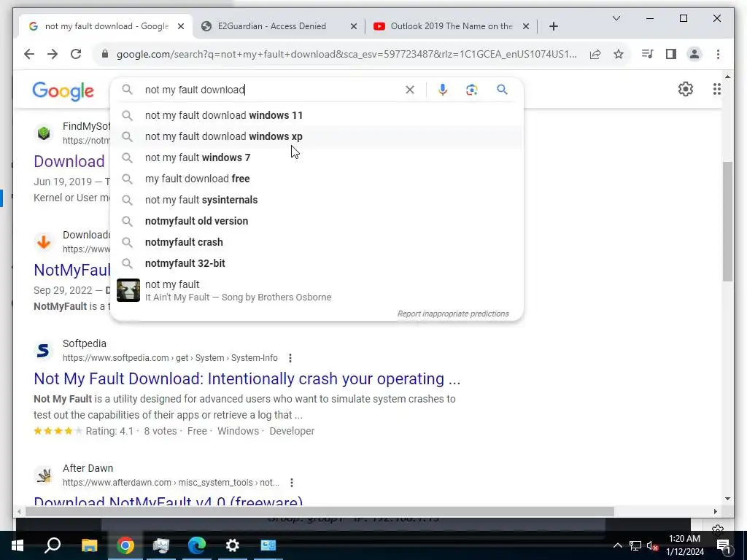The height and width of the screenshot is (560, 747).
Task: Open the Google apps grid
Action: coord(716,89)
